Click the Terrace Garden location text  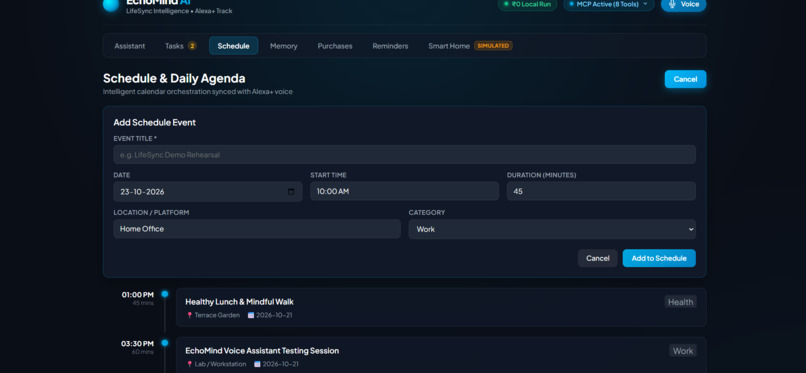(x=217, y=315)
